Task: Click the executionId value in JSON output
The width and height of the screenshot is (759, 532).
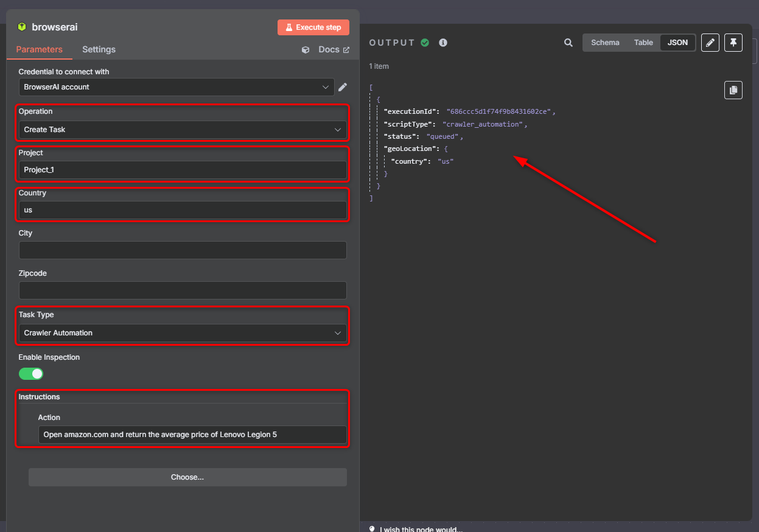Action: [499, 112]
